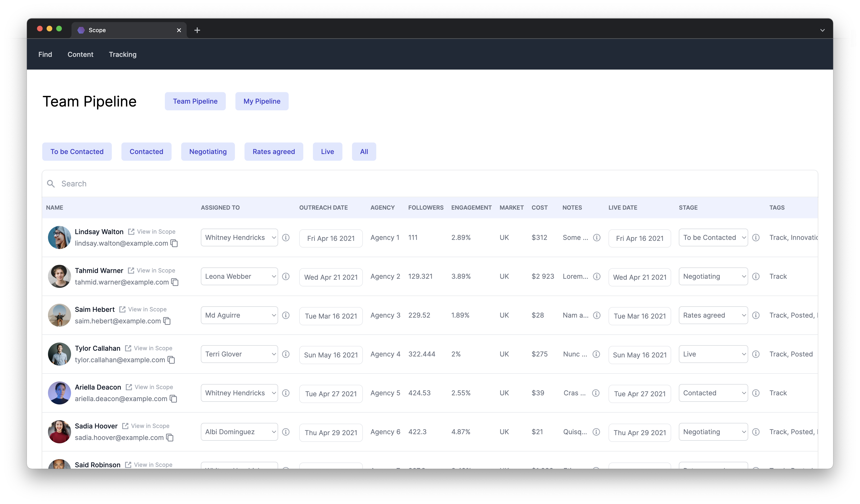Click info icon next to 'To be Contacted' stage
The width and height of the screenshot is (860, 504).
click(756, 237)
